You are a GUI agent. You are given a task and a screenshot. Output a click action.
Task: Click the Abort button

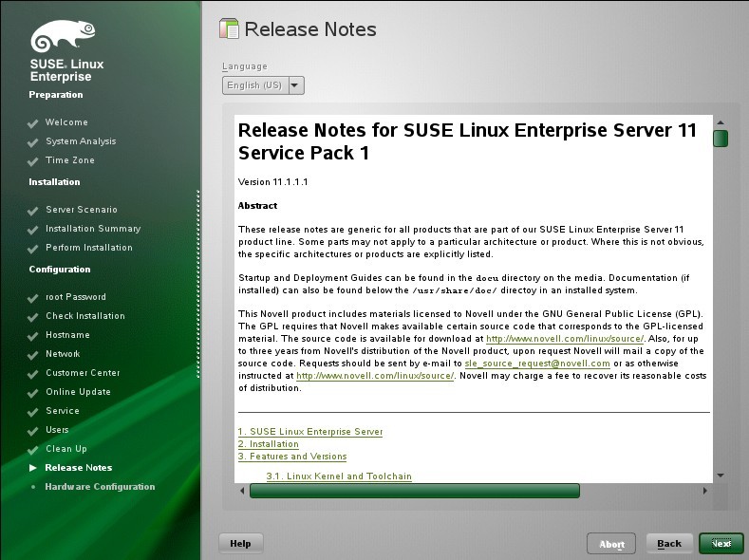611,544
